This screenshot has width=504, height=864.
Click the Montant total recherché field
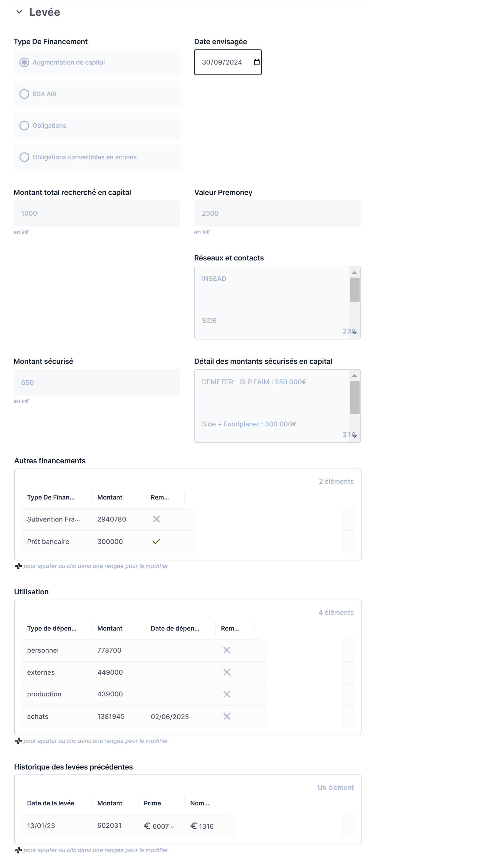point(97,213)
